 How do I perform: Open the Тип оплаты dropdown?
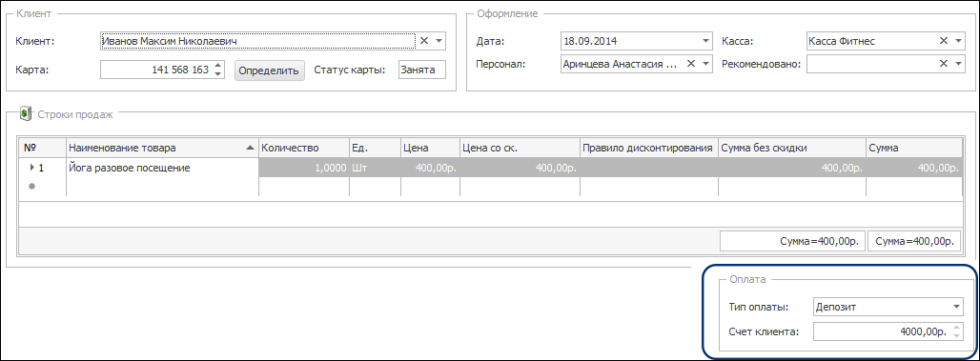956,307
